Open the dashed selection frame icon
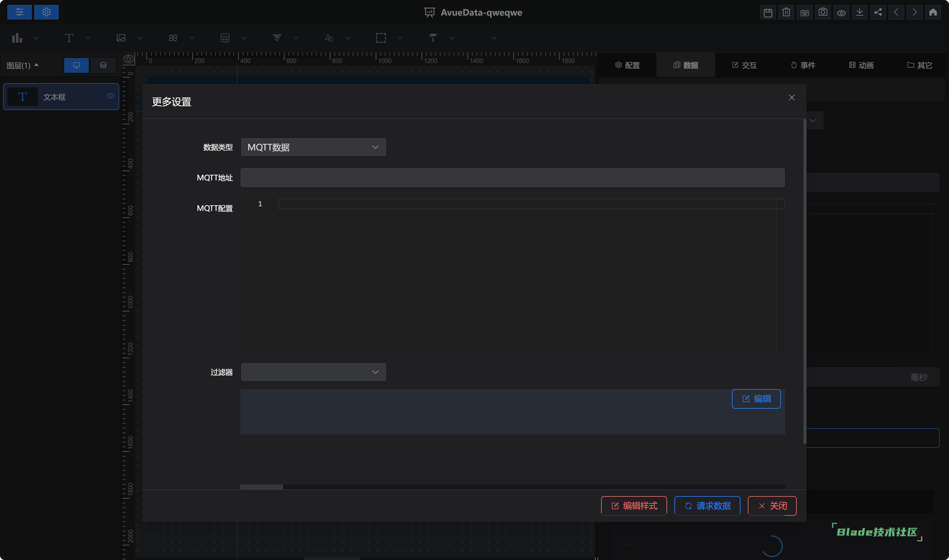 tap(381, 38)
